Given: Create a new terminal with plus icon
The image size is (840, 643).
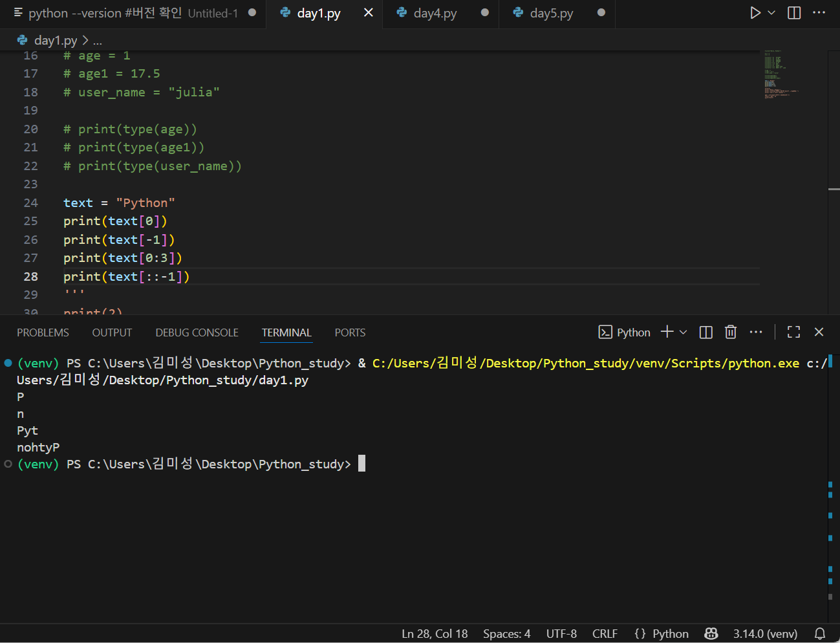Looking at the screenshot, I should 667,332.
